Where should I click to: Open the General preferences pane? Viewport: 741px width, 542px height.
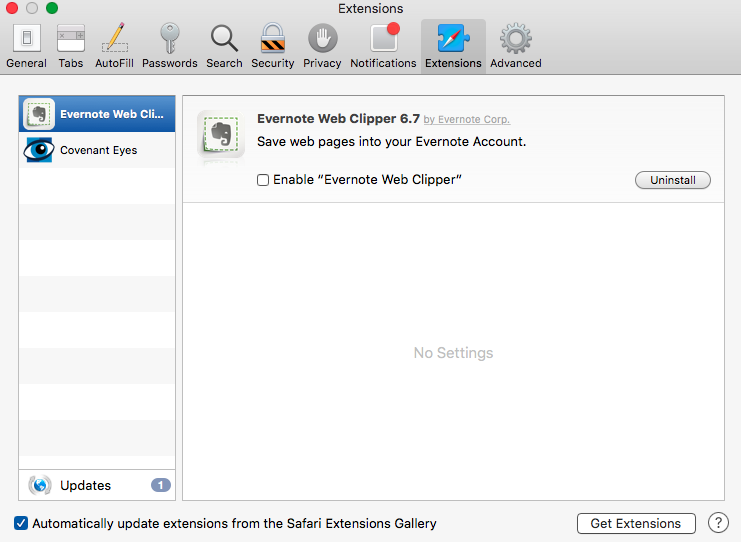tap(26, 46)
